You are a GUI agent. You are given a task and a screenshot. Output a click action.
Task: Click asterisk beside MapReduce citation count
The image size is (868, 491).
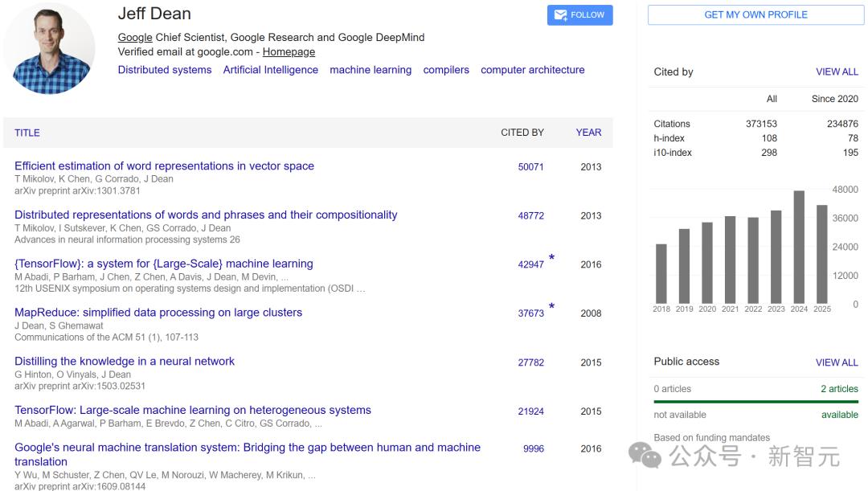point(551,308)
